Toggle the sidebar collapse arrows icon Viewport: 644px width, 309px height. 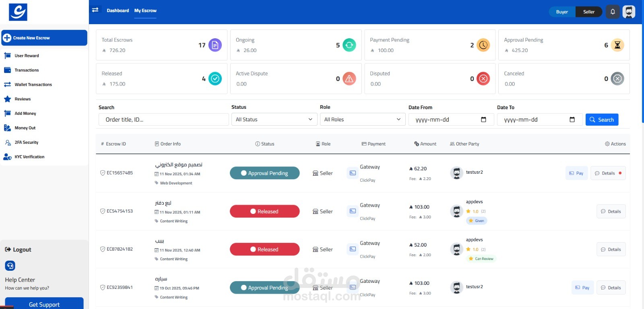pyautogui.click(x=95, y=10)
